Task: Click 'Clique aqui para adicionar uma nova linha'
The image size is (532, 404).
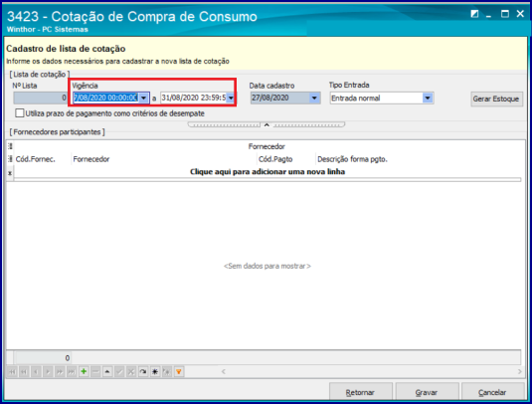Action: 267,172
